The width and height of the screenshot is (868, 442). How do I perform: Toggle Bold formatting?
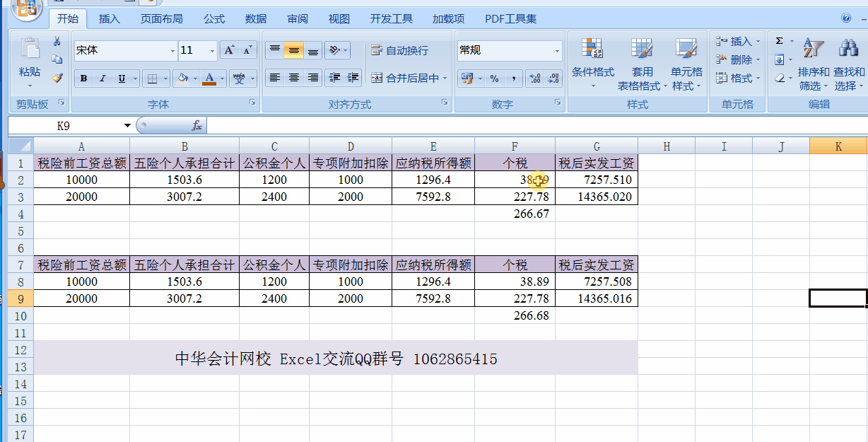tap(83, 78)
